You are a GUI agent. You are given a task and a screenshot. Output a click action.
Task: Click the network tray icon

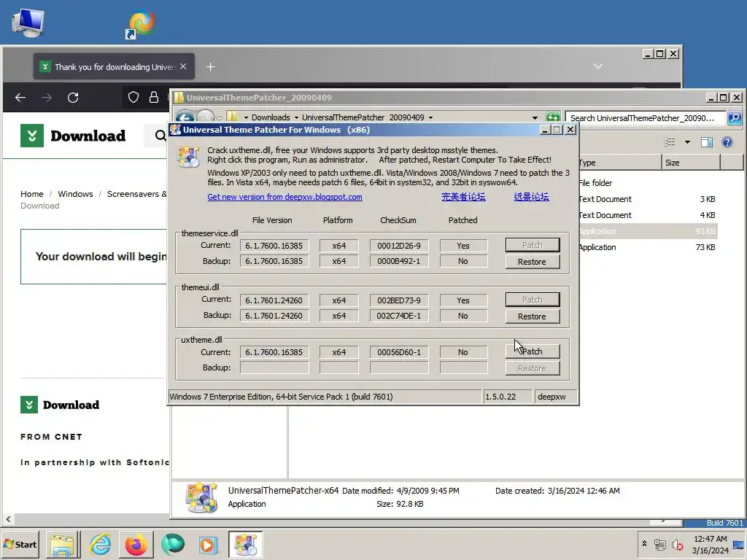[x=659, y=544]
